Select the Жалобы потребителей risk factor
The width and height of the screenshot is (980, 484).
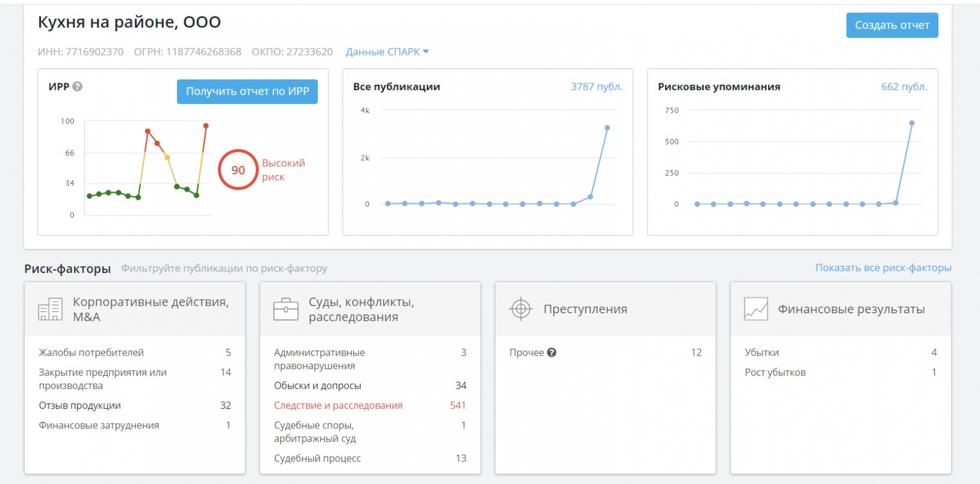click(91, 352)
